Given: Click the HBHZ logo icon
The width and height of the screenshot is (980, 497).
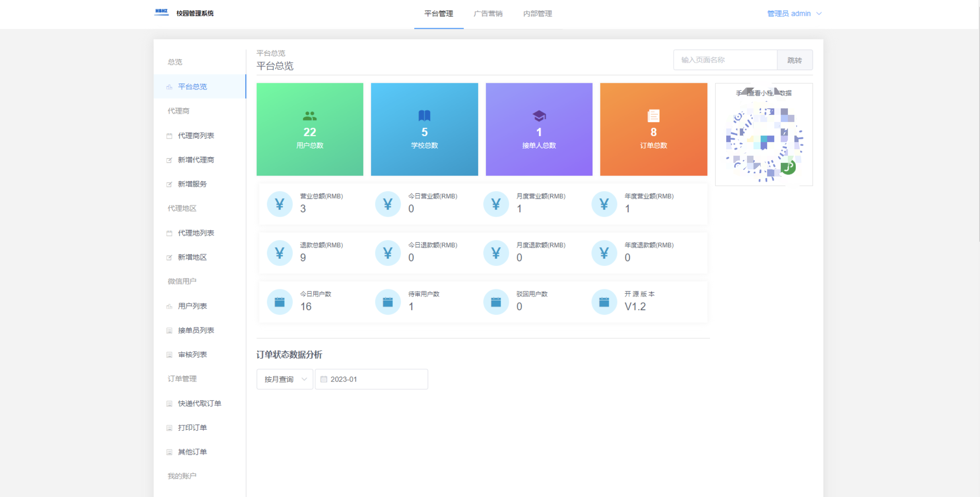Looking at the screenshot, I should click(162, 12).
